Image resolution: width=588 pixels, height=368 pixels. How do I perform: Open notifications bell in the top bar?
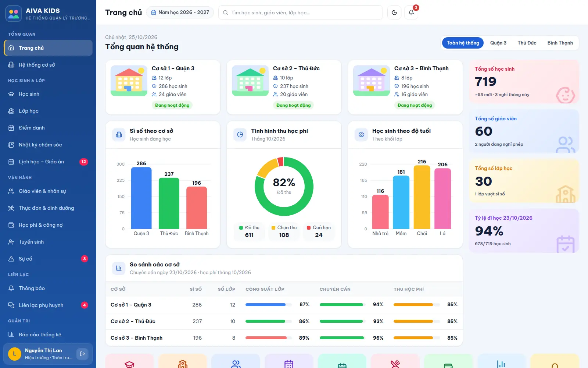tap(411, 13)
